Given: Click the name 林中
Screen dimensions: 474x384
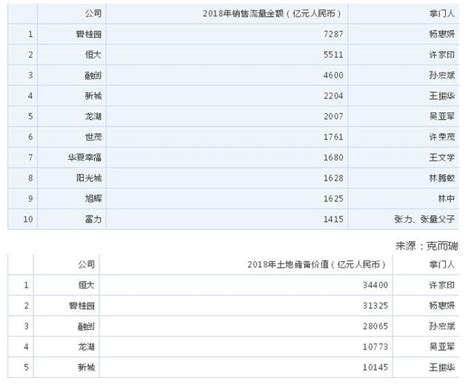Looking at the screenshot, I should pyautogui.click(x=446, y=199).
